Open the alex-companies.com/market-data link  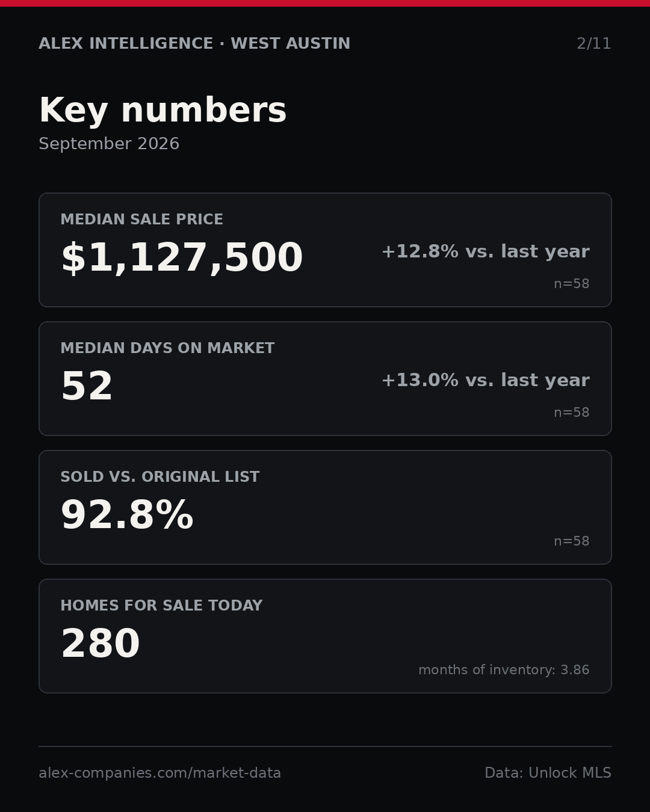click(160, 773)
